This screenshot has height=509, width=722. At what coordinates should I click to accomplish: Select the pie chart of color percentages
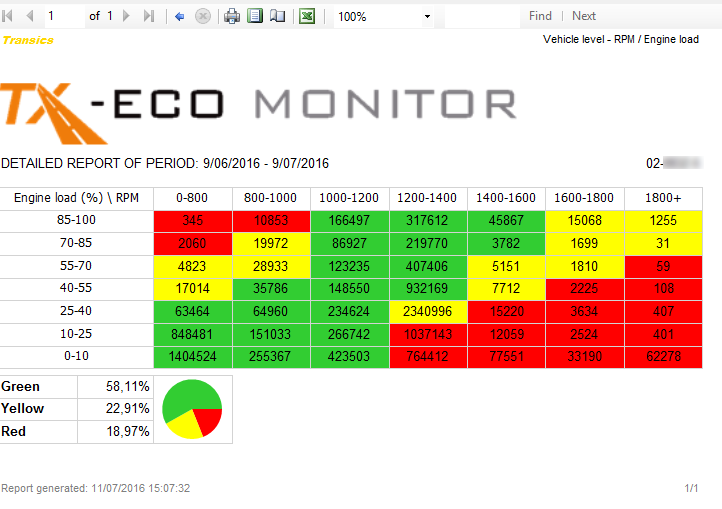(192, 409)
